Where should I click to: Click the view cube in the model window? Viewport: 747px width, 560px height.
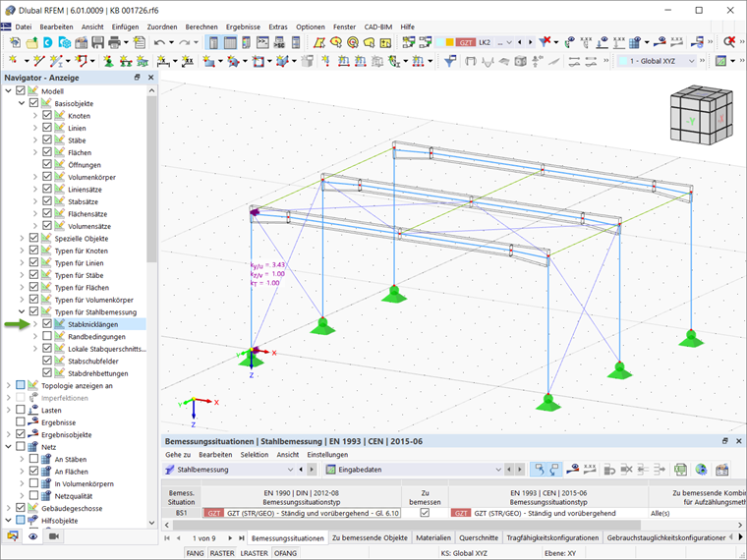point(701,114)
